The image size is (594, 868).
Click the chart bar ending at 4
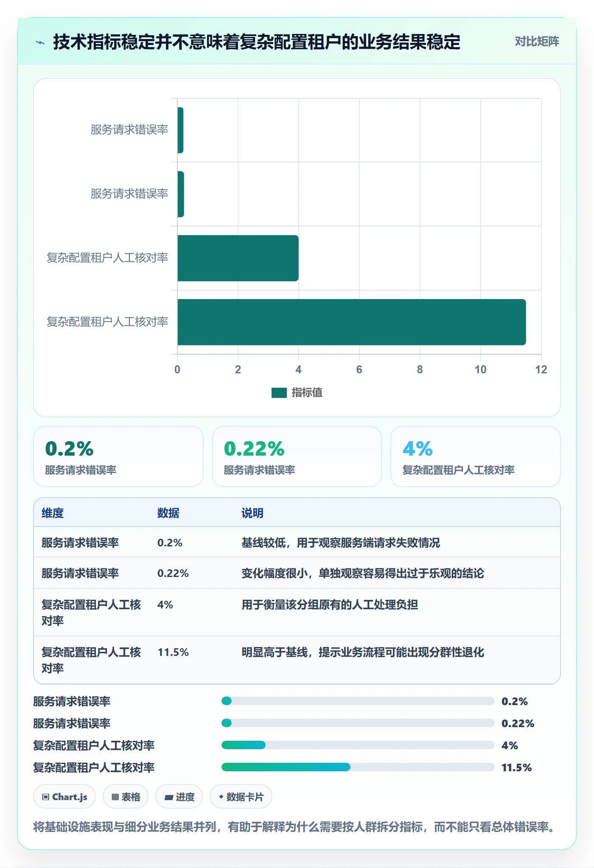238,258
